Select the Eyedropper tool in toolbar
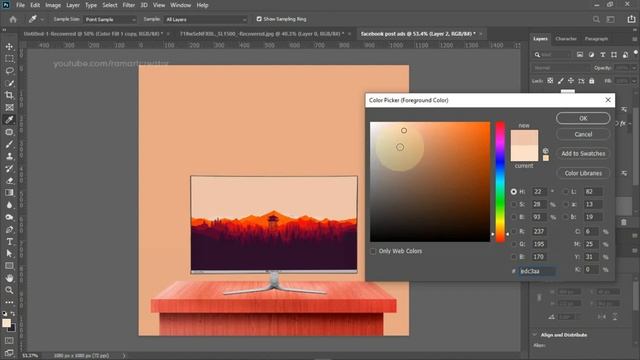Image resolution: width=640 pixels, height=360 pixels. [x=9, y=120]
